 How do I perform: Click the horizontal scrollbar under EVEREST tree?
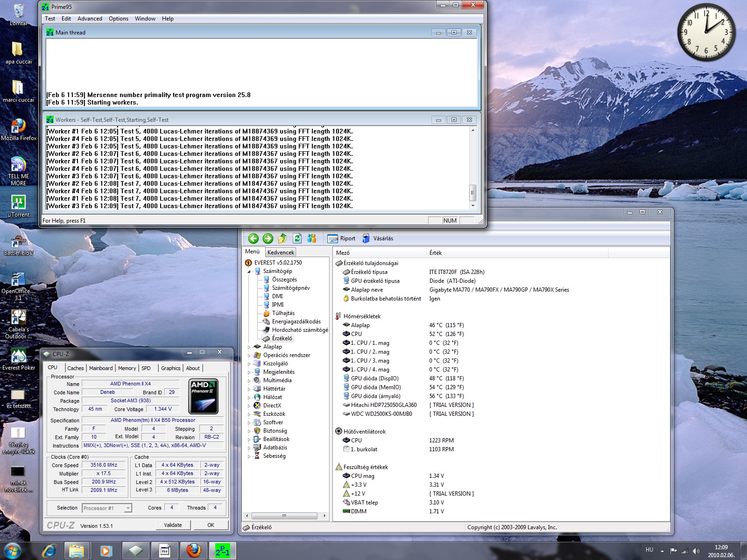point(284,516)
